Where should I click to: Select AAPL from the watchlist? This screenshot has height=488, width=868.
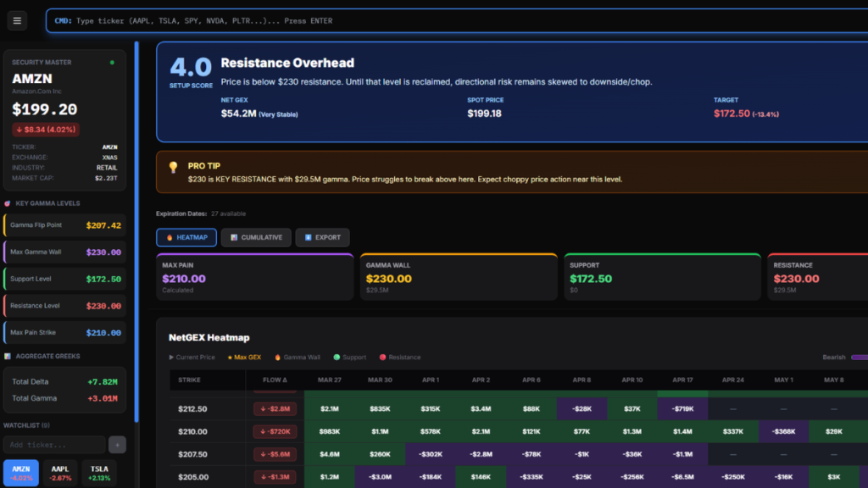coord(60,473)
